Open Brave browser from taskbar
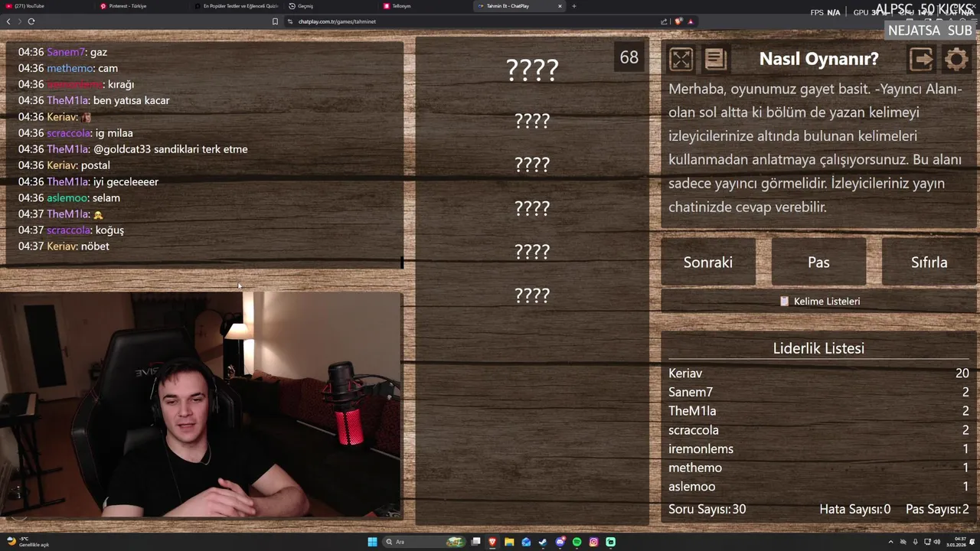Viewport: 980px width, 551px height. tap(492, 542)
